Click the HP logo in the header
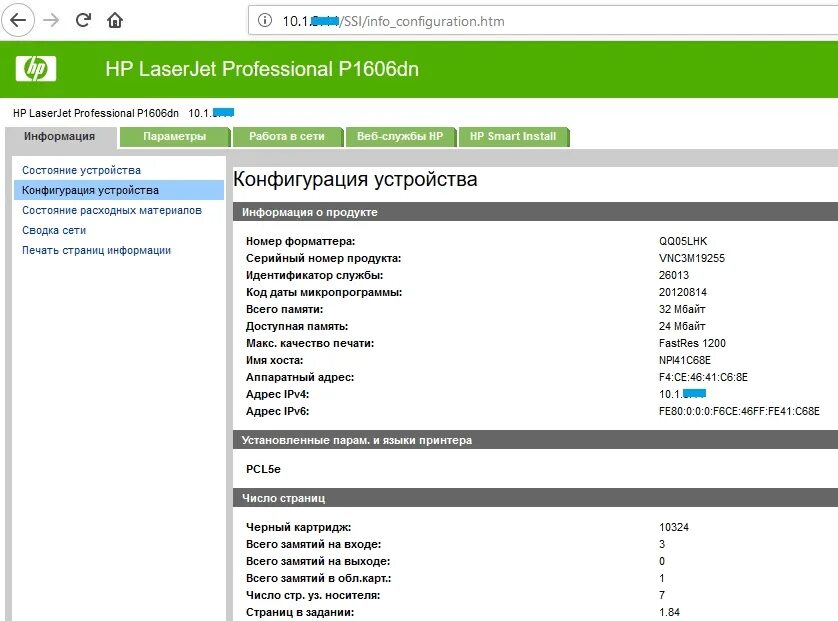The width and height of the screenshot is (838, 621). tap(36, 68)
